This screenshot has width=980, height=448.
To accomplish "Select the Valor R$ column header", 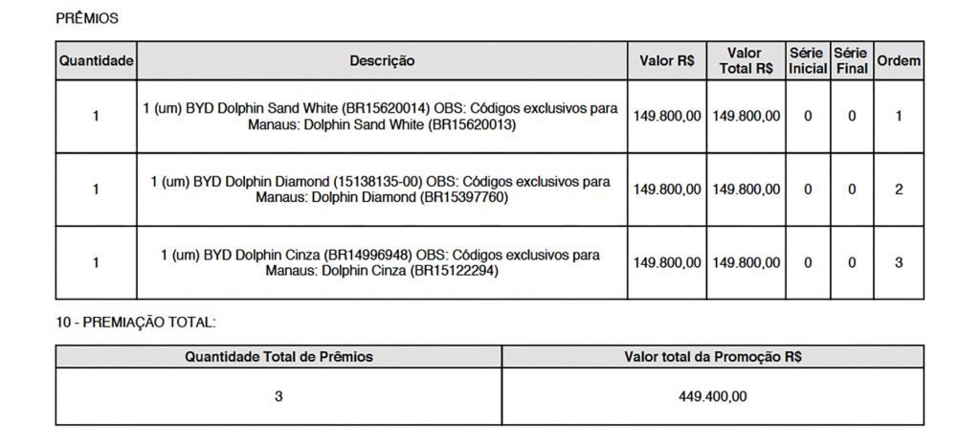I will click(x=667, y=61).
